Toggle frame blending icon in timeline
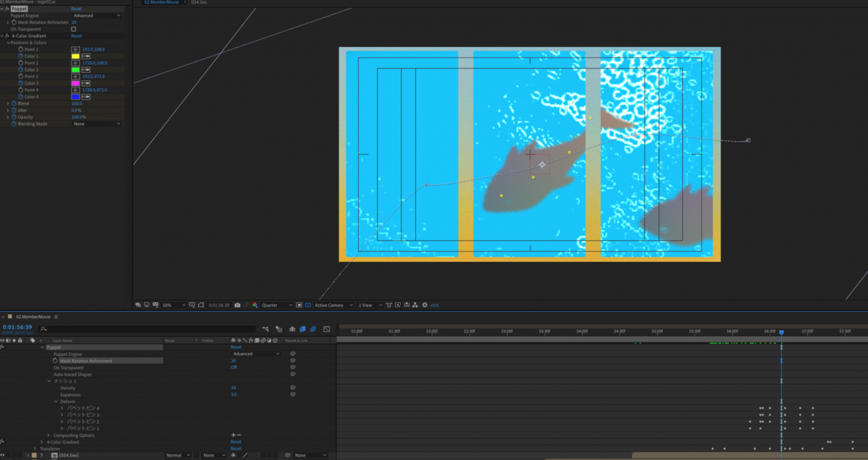The width and height of the screenshot is (868, 460). click(x=302, y=329)
